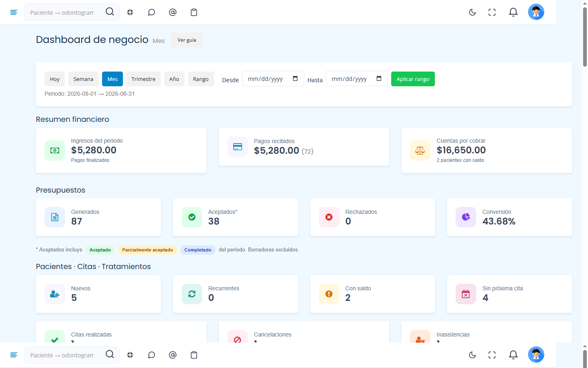Click the cash icon beside Ingresos del periodo
The width and height of the screenshot is (588, 368).
tap(55, 150)
